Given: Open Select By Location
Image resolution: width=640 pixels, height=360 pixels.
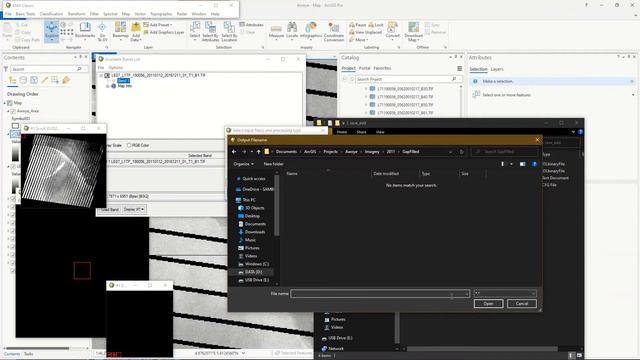Looking at the screenshot, I should point(229,31).
